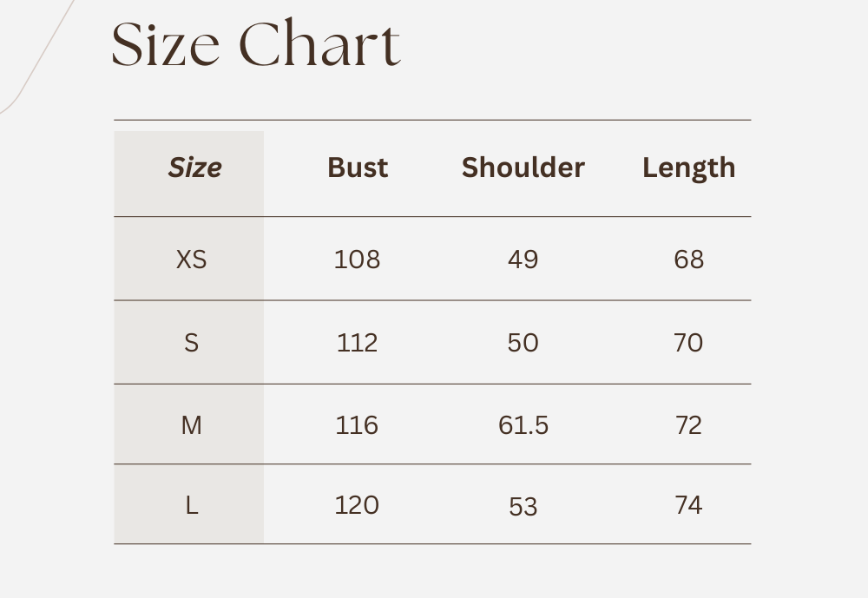Viewport: 868px width, 598px height.
Task: Click the M shoulder value 61.5
Action: [523, 425]
